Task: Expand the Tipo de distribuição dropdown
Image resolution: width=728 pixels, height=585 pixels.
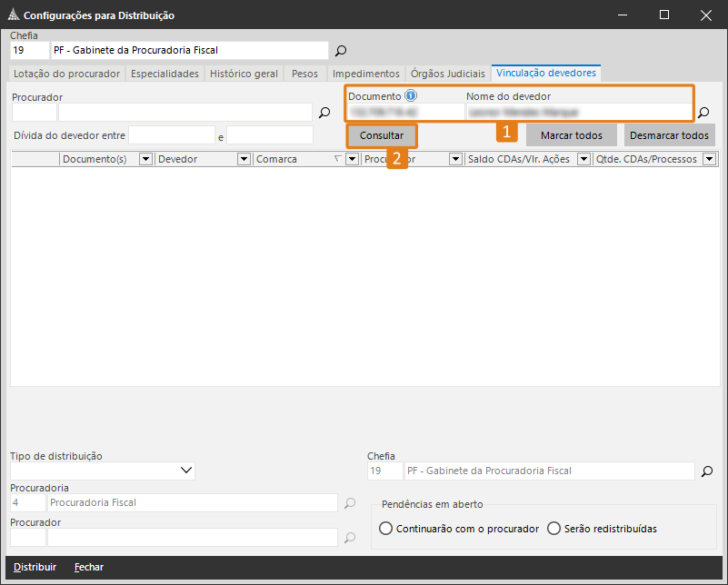Action: (186, 471)
